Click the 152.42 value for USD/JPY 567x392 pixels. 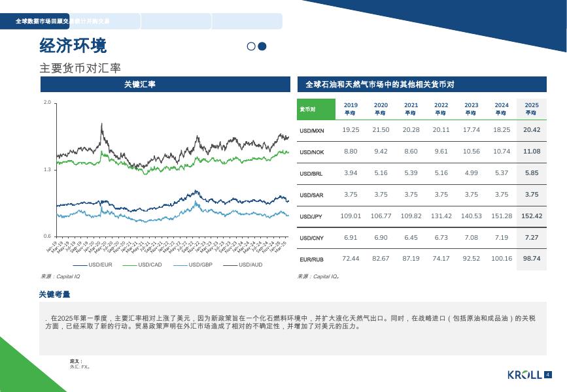(x=532, y=216)
